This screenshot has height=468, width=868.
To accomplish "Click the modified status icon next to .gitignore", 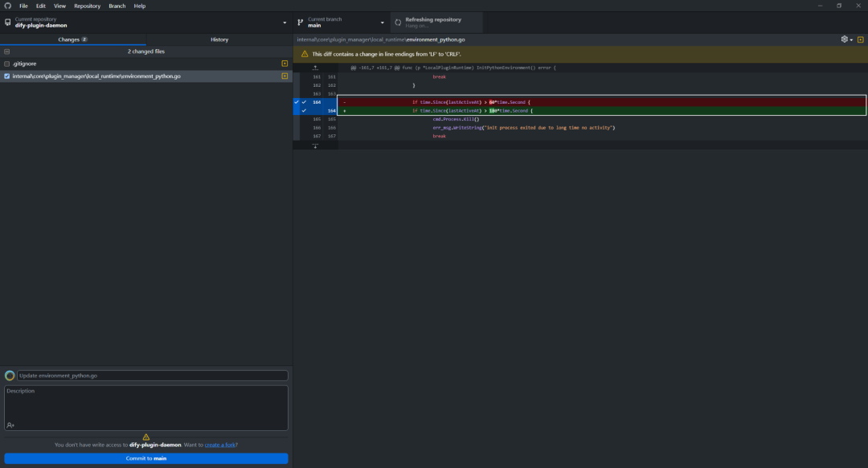I will [285, 64].
